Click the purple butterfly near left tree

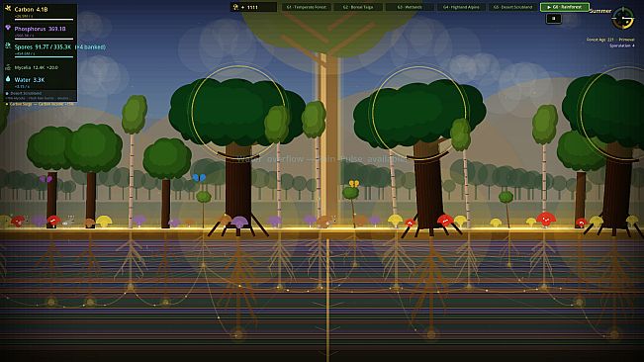tap(46, 179)
